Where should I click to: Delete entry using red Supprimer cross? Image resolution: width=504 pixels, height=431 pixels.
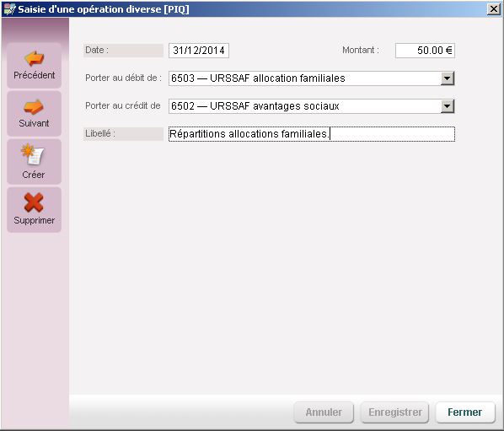34,202
